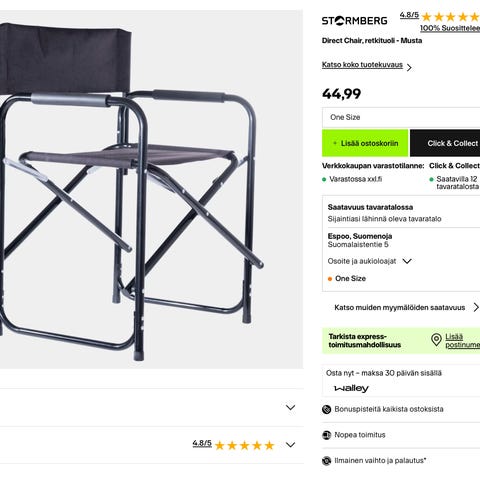Image resolution: width=480 pixels, height=480 pixels.
Task: Add product with Lisää ostoskoriin button
Action: (x=365, y=143)
